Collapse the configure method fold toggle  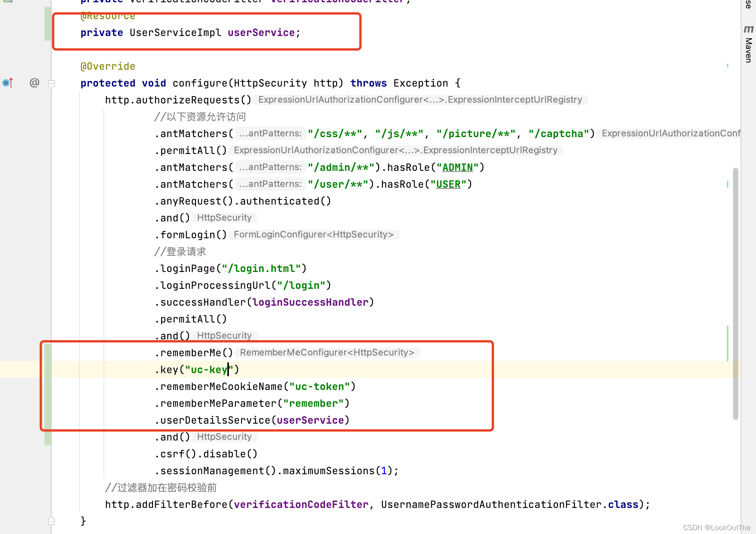click(x=51, y=83)
